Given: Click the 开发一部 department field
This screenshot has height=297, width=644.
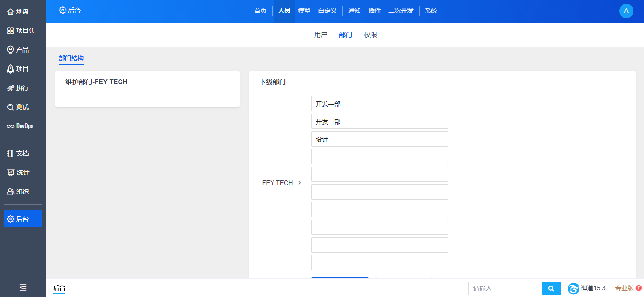Looking at the screenshot, I should pyautogui.click(x=380, y=104).
